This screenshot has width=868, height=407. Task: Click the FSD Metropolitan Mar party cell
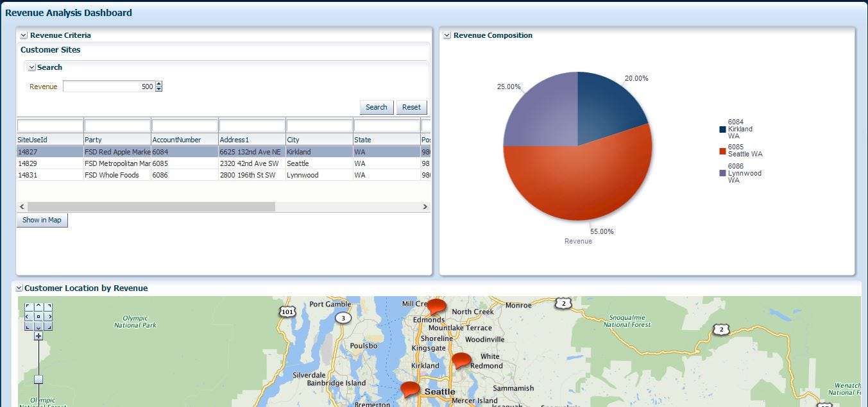tap(117, 163)
